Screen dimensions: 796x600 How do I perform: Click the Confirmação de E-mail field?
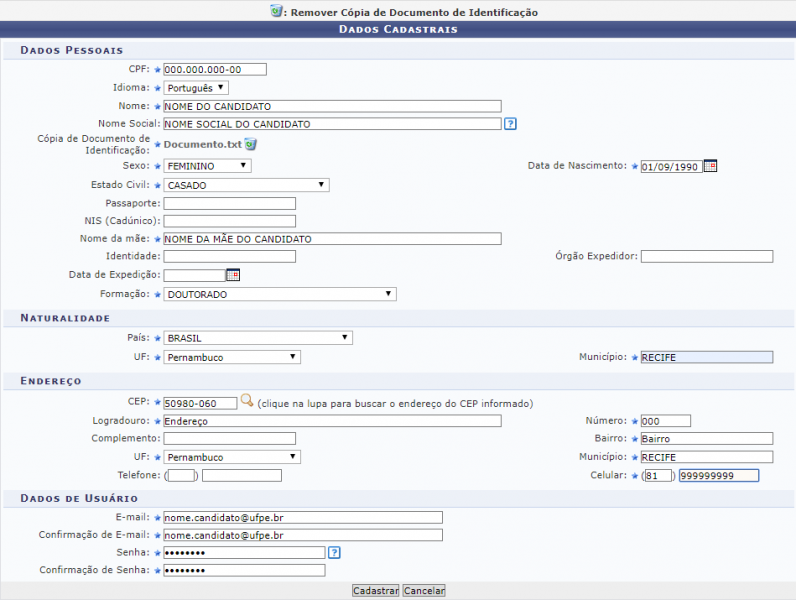pos(303,535)
